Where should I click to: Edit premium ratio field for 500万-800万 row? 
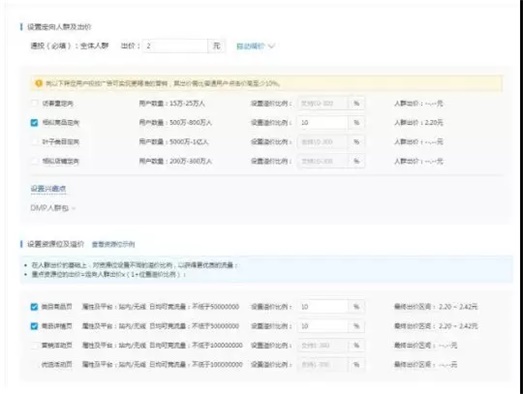tap(323, 123)
